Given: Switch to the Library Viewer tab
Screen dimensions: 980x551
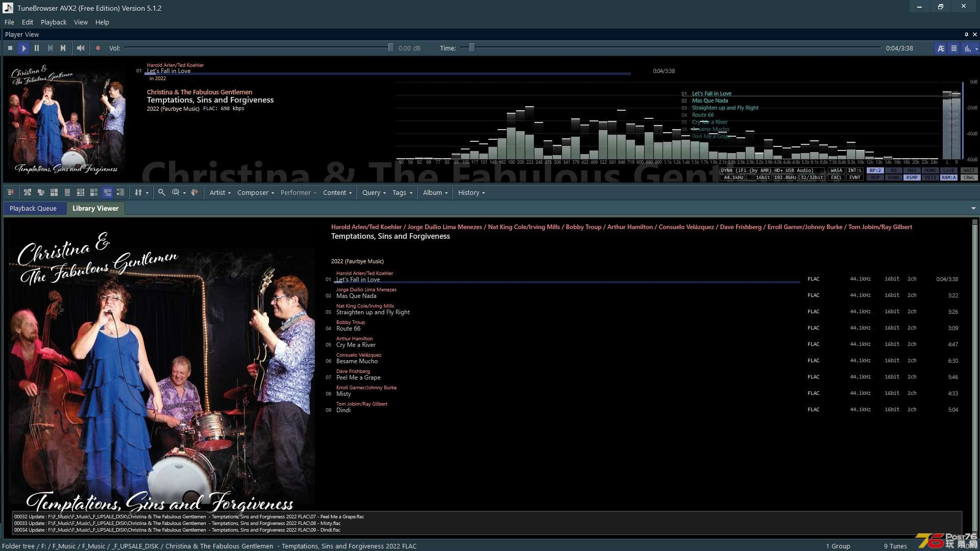Looking at the screenshot, I should click(x=95, y=208).
